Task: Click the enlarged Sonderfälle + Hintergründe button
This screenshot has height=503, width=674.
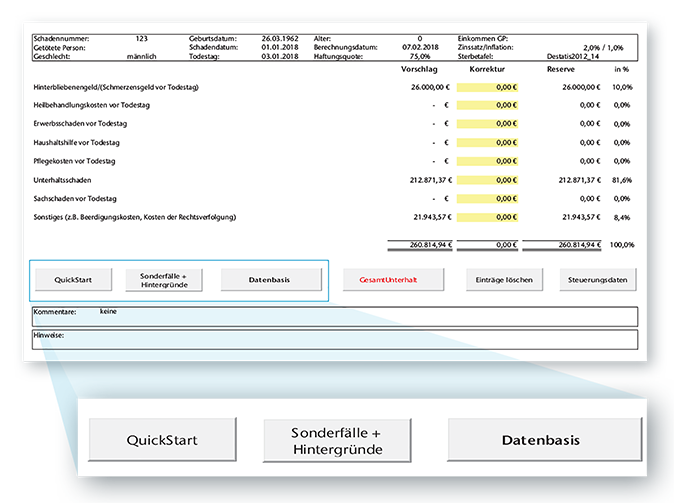Action: [x=337, y=440]
